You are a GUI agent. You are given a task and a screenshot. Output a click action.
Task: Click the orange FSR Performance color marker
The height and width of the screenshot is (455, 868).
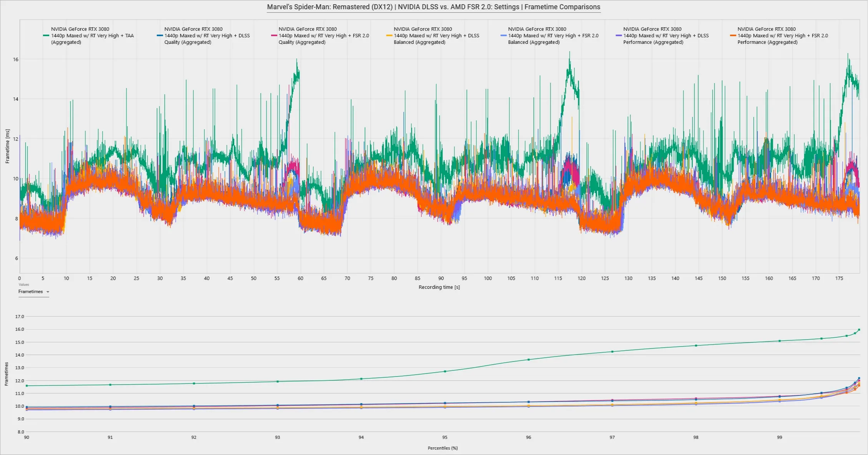pyautogui.click(x=733, y=35)
